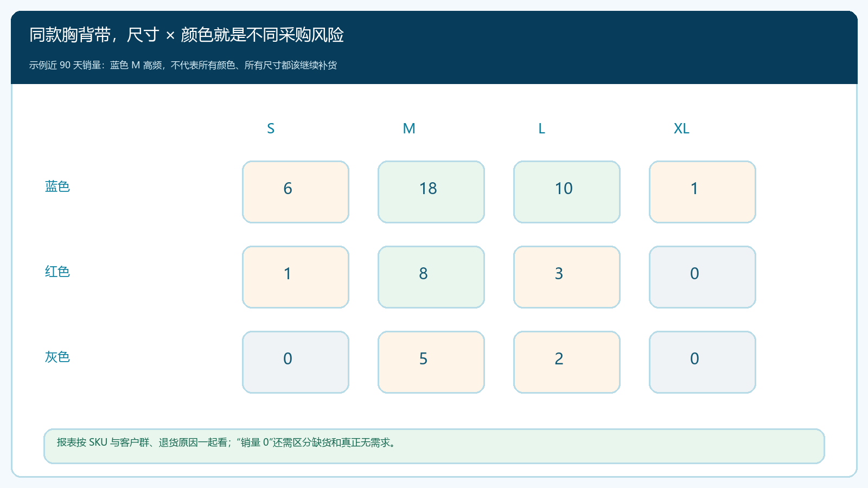Click the title 同款胸背带，尺寸 × 颜色就是不同采购风险
This screenshot has height=488, width=868.
point(187,35)
